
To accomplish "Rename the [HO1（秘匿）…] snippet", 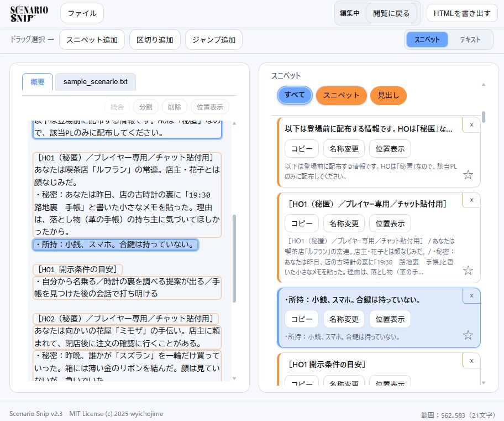I will [344, 224].
